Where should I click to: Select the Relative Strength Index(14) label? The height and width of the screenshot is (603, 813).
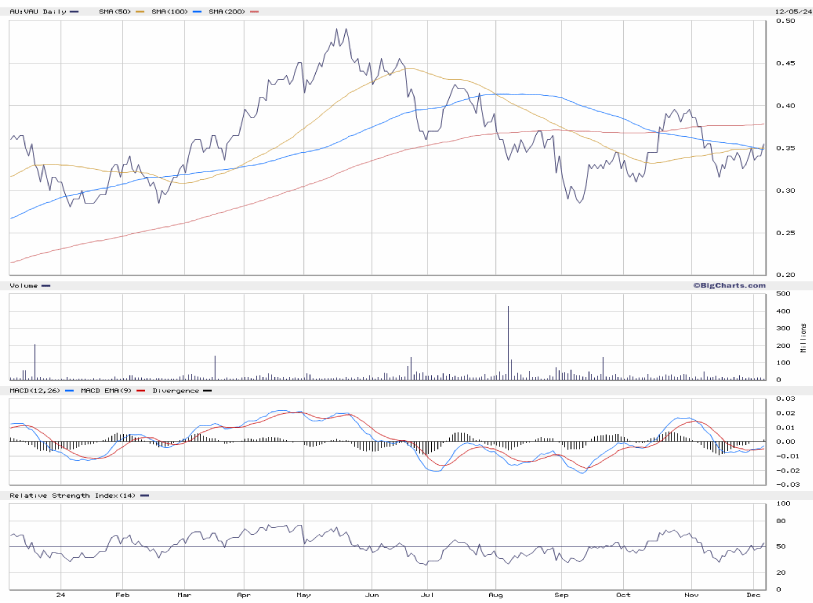click(70, 495)
